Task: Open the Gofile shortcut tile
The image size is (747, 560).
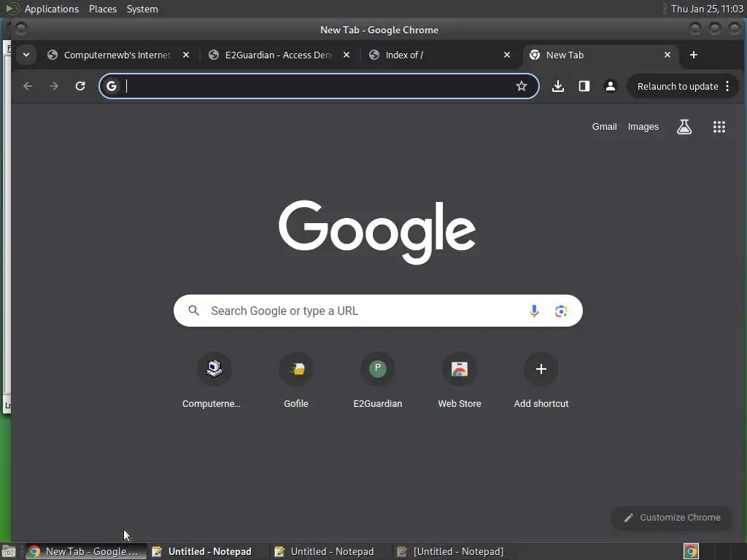Action: click(x=296, y=381)
